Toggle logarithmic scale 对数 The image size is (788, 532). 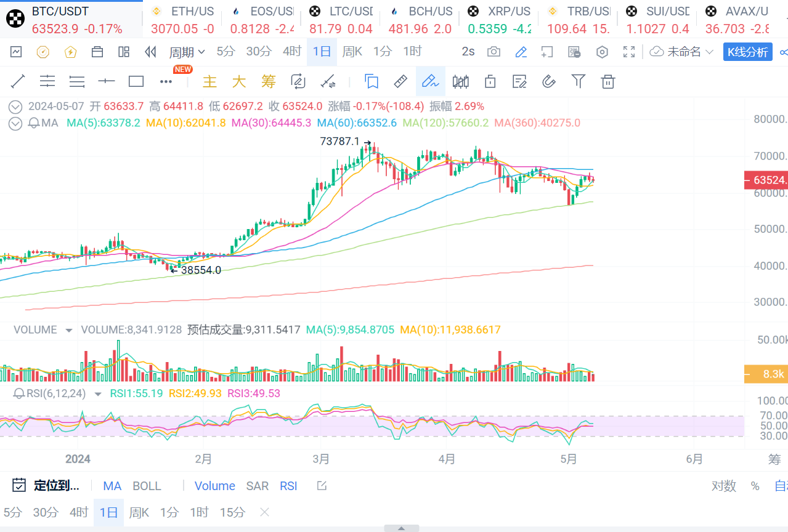point(724,486)
